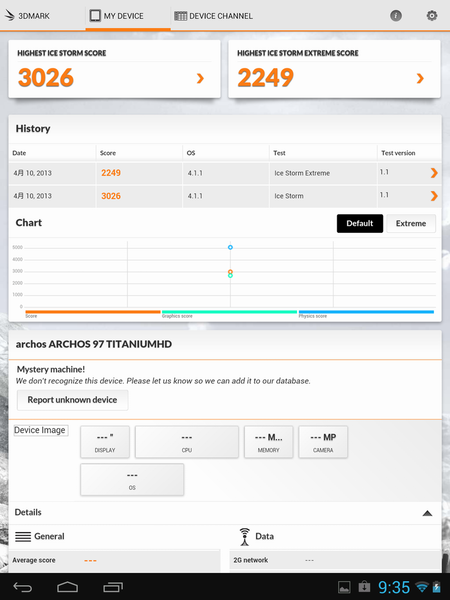The height and width of the screenshot is (600, 450).
Task: Click the 3026 highest score value
Action: (46, 78)
